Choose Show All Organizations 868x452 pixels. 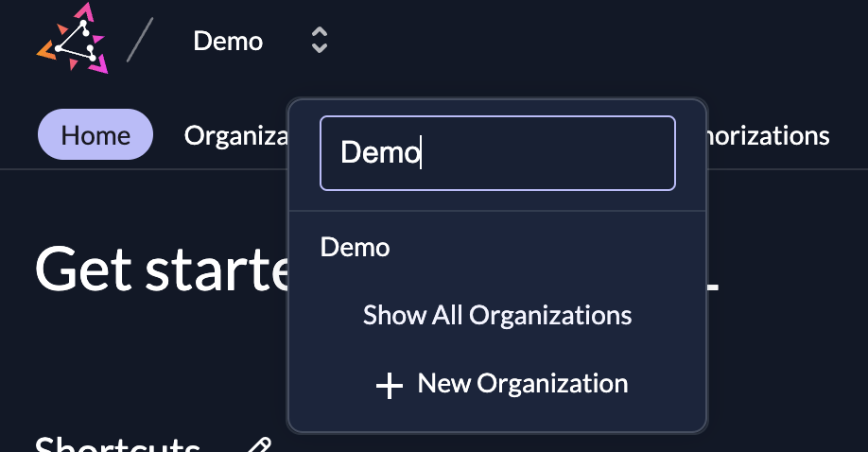(497, 315)
